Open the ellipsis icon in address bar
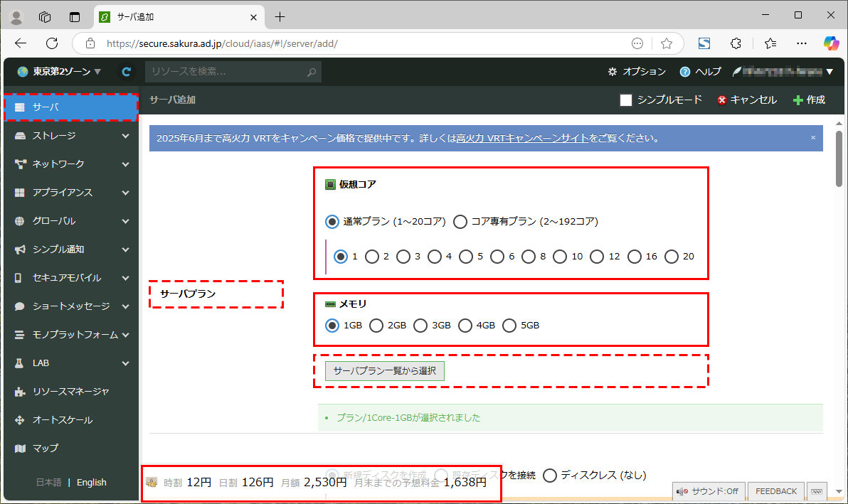The height and width of the screenshot is (504, 848). pos(637,43)
